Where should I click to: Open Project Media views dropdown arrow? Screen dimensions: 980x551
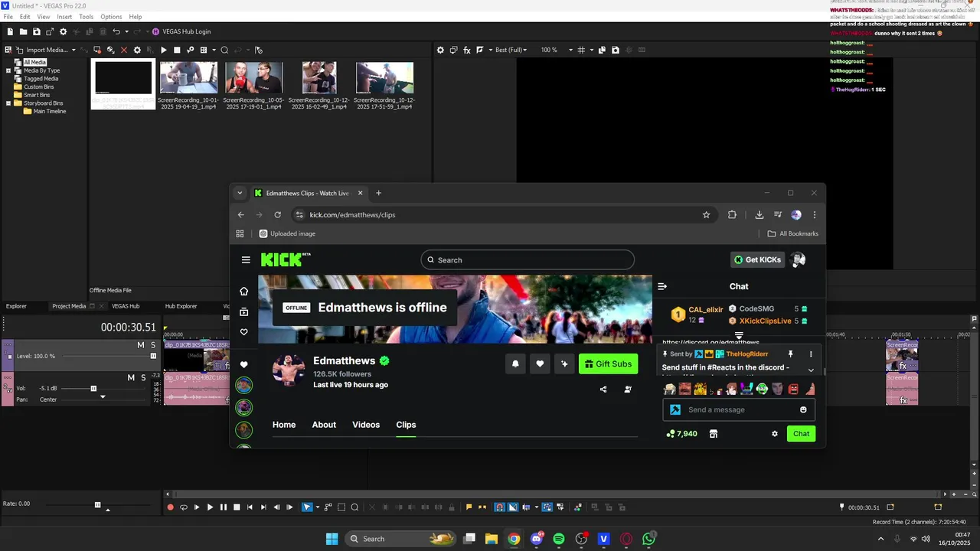213,50
